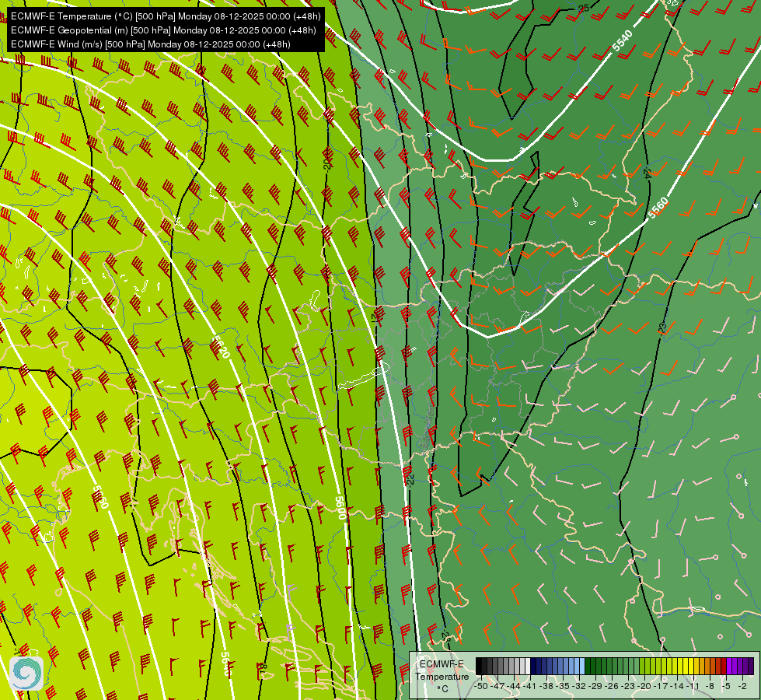Click the black swatch at legend start
The width and height of the screenshot is (761, 700).
[479, 667]
